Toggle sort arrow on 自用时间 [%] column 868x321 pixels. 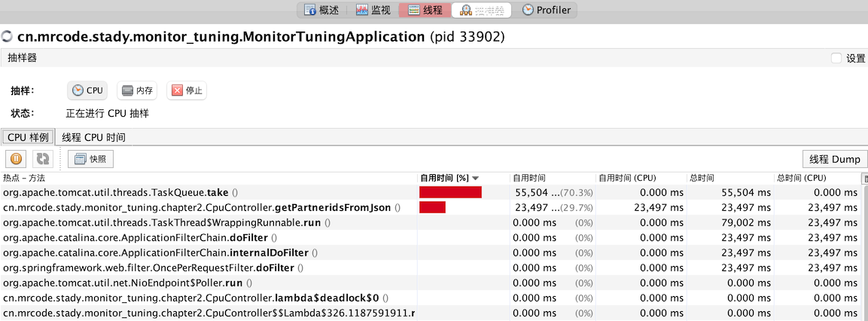[475, 178]
